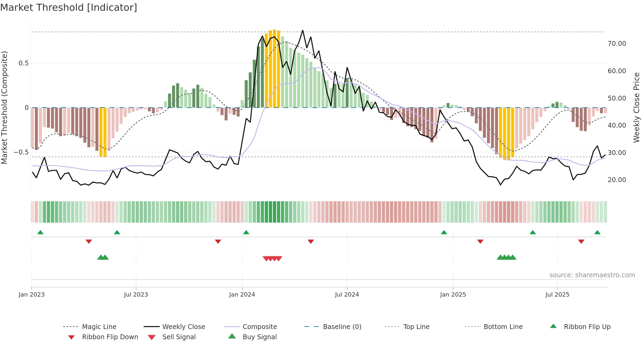
Task: Toggle the Weekly Close legend entry
Action: click(x=174, y=327)
